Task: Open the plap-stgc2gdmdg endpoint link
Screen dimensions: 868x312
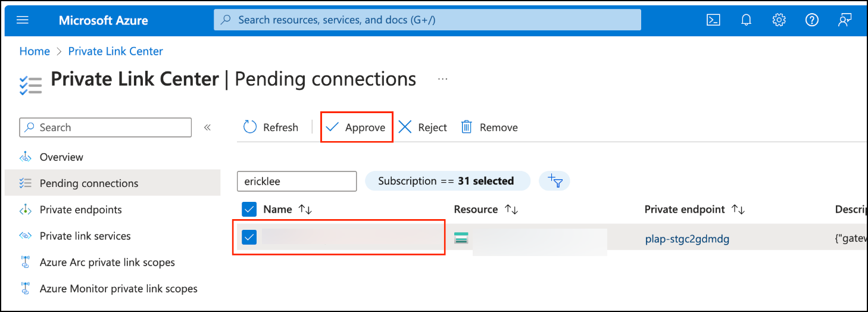Action: [x=687, y=239]
